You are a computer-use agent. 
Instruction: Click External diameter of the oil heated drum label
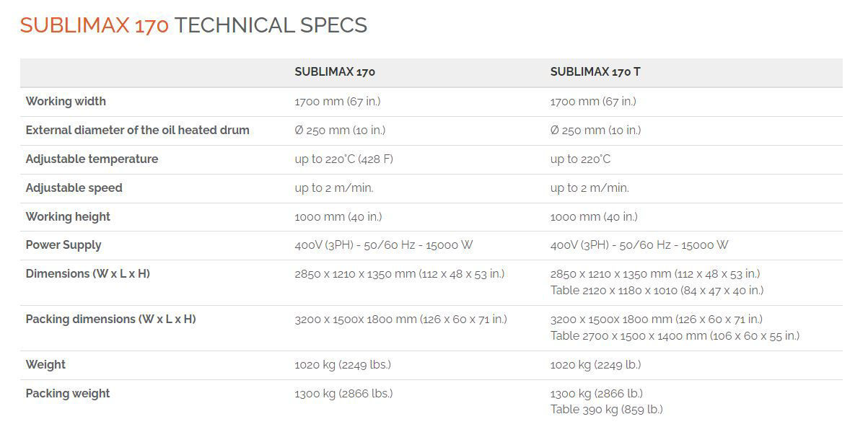coord(137,131)
